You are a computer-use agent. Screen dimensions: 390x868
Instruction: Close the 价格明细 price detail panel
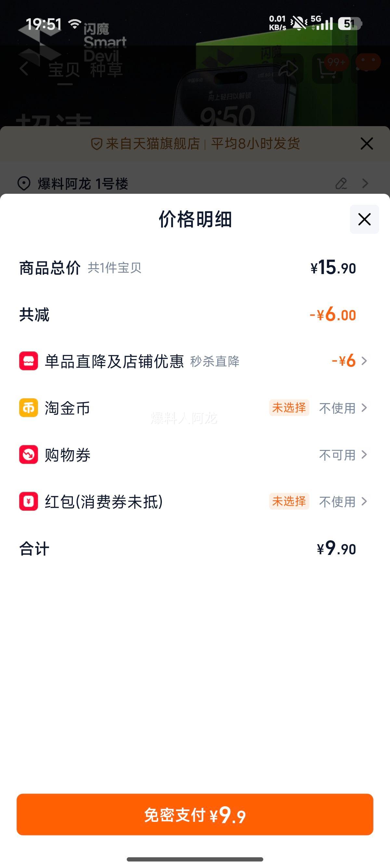(x=364, y=219)
